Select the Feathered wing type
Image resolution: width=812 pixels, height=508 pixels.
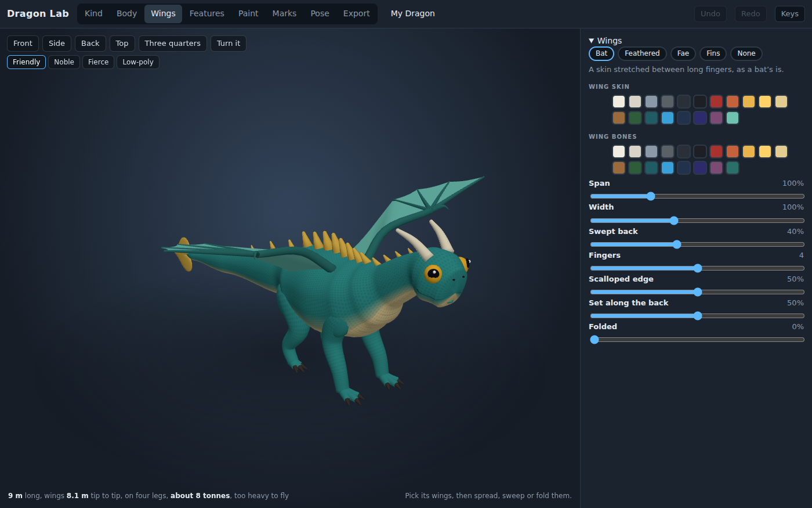(x=642, y=53)
